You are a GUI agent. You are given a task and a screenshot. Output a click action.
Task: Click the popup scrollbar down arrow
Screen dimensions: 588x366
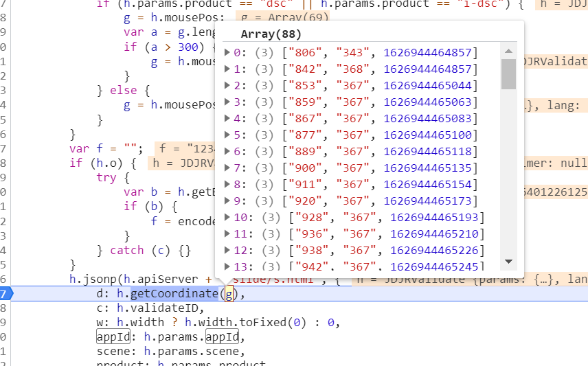tap(508, 262)
